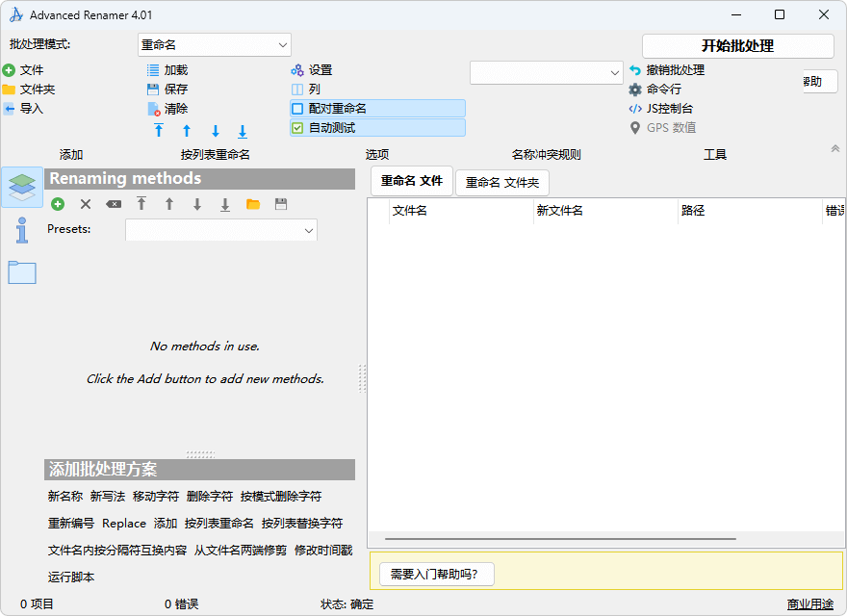Click the horizontal splitter grip above 添加批处理方案

coord(200,454)
